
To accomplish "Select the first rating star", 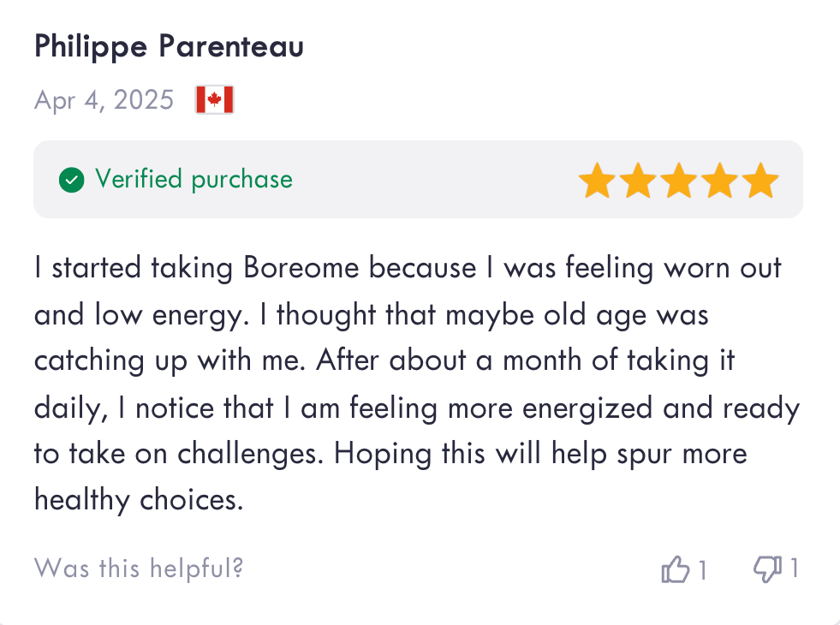I will coord(596,182).
